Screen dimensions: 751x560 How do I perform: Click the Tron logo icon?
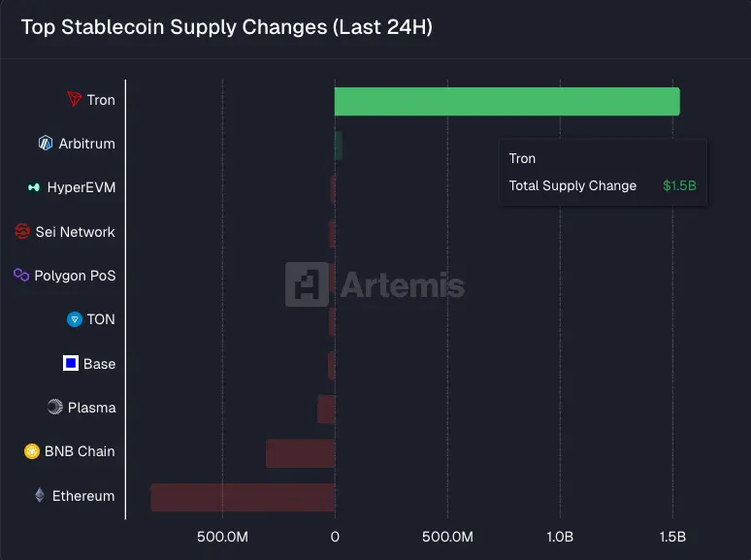(x=75, y=99)
